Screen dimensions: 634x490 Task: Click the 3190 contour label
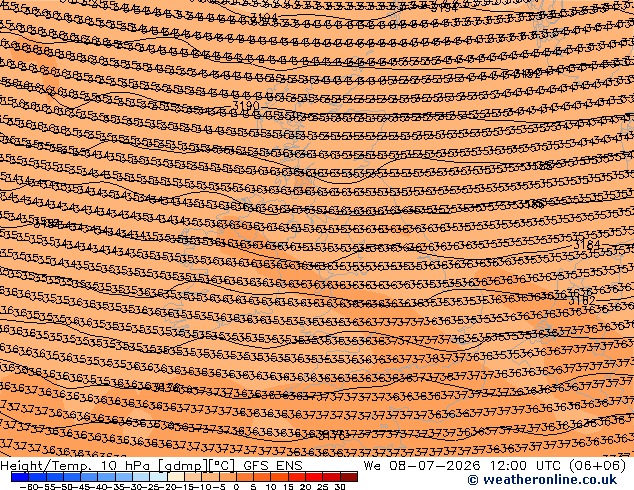click(246, 106)
